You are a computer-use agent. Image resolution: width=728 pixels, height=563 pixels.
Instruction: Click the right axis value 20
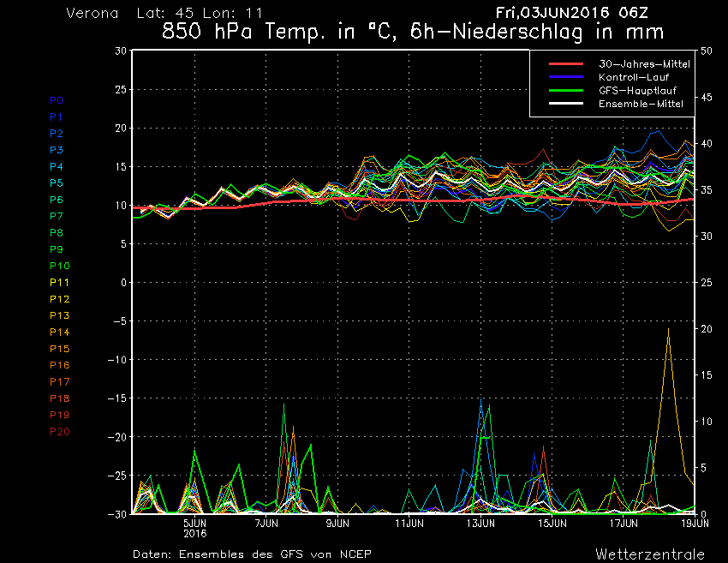point(707,329)
